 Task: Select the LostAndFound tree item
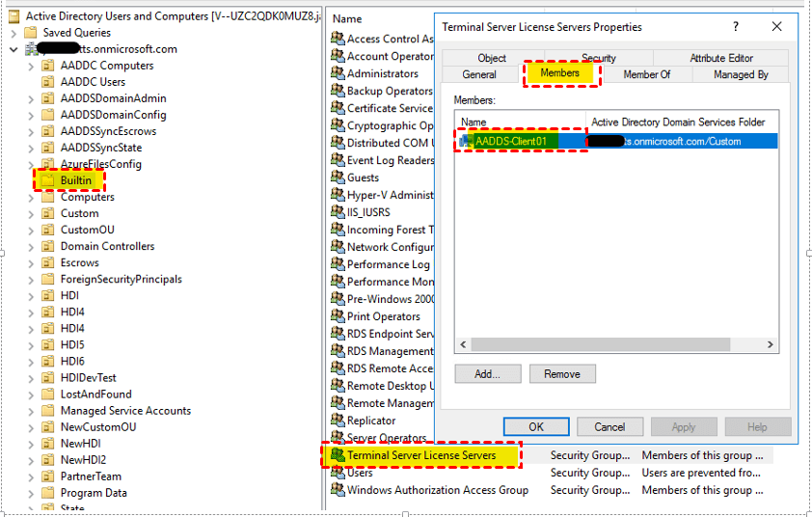click(x=95, y=395)
